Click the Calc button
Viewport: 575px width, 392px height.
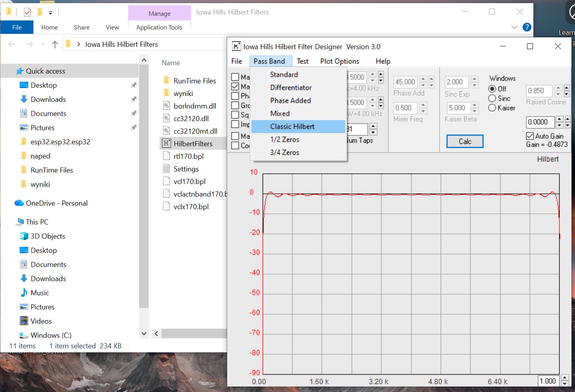465,142
